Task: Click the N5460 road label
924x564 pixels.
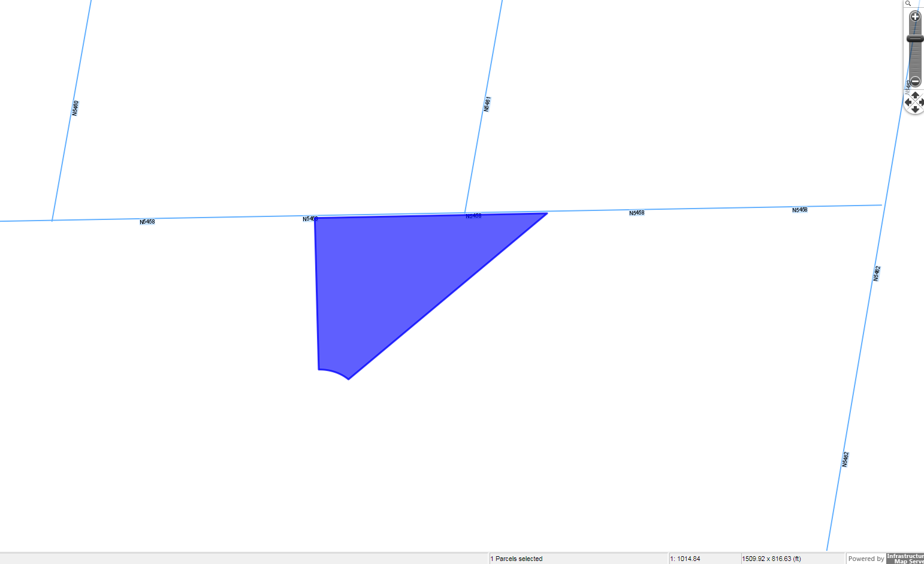Action: (75, 108)
